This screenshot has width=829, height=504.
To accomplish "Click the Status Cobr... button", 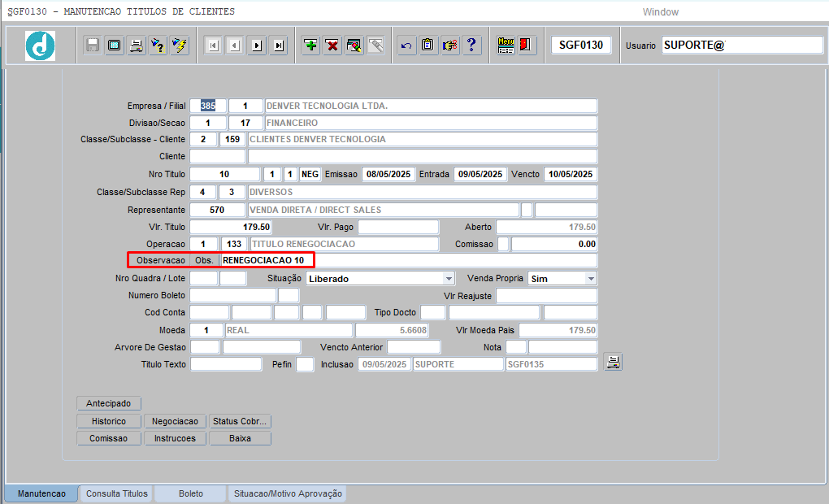I will click(x=240, y=422).
